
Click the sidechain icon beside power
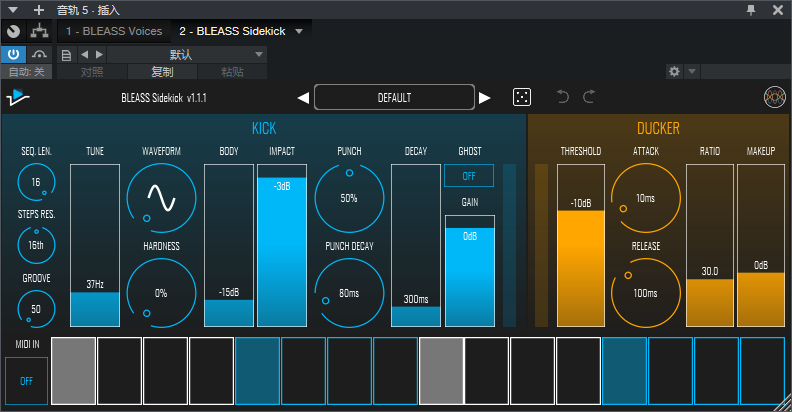[39, 54]
